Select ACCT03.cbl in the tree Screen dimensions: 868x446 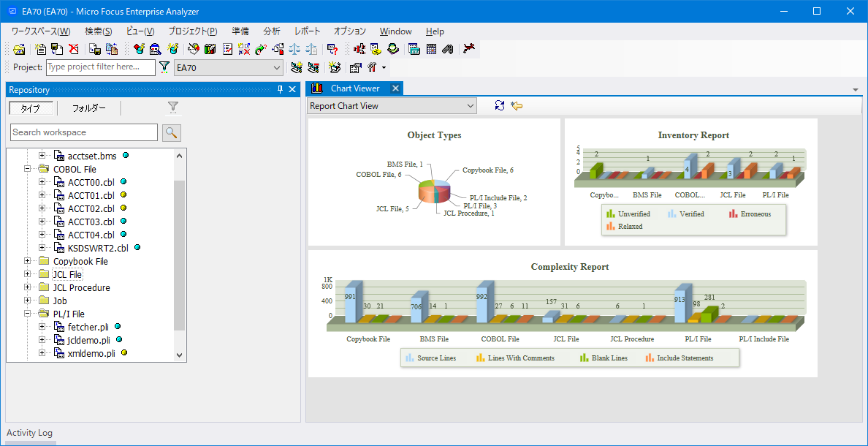91,222
